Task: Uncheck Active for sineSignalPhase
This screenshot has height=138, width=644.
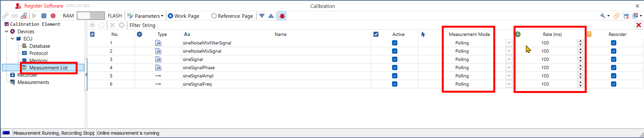Action: click(x=394, y=68)
